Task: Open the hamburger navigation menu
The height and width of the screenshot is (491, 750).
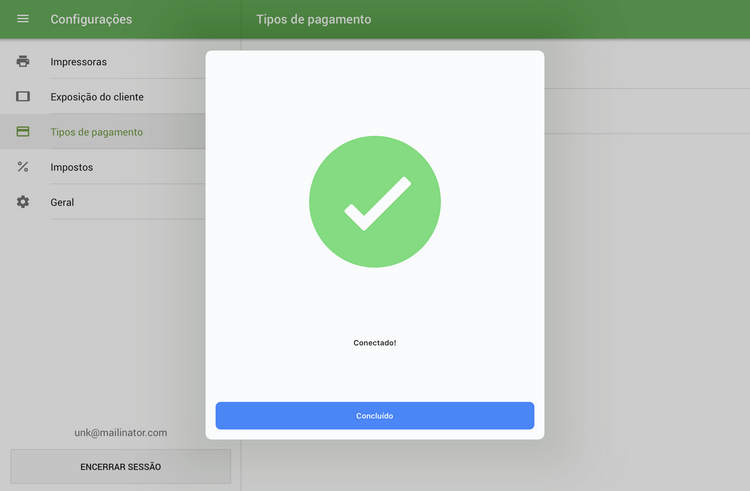Action: tap(23, 19)
